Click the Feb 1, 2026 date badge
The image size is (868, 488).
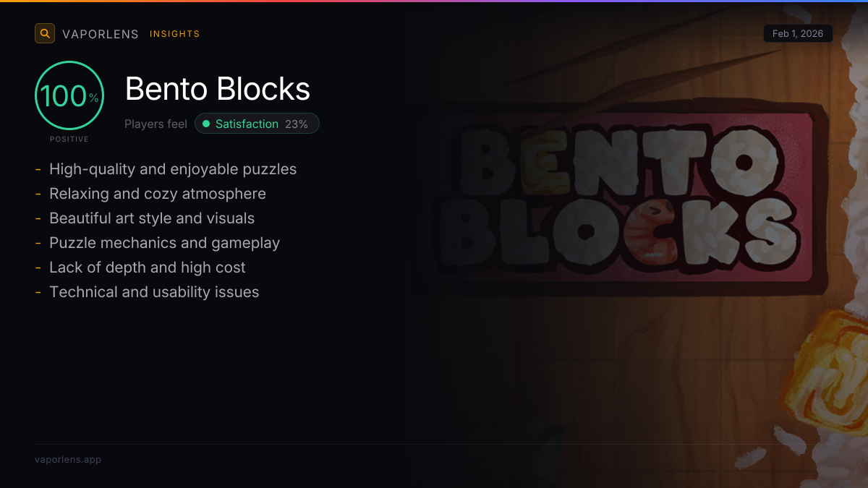(x=798, y=33)
